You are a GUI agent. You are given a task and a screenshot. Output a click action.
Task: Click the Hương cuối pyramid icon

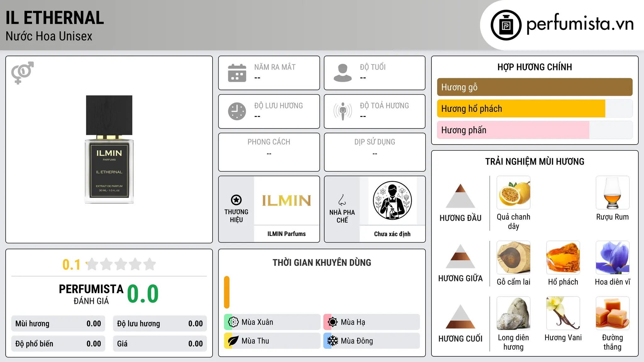point(460,316)
